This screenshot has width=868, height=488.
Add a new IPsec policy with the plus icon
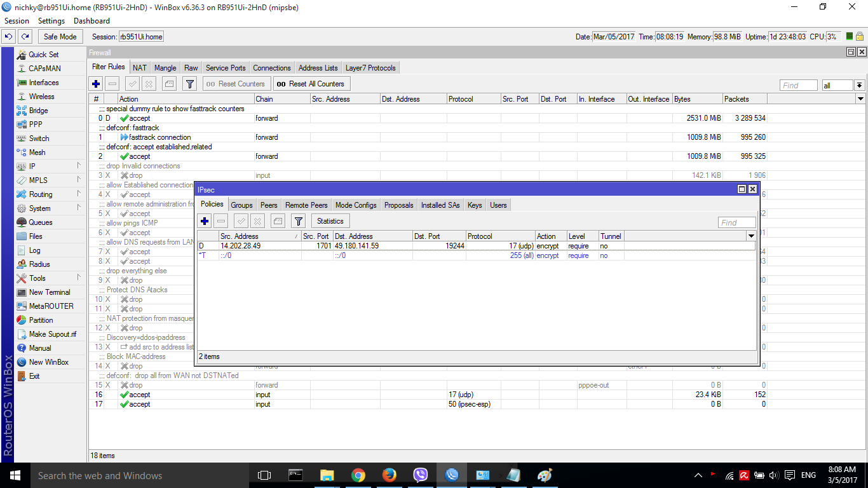point(205,221)
